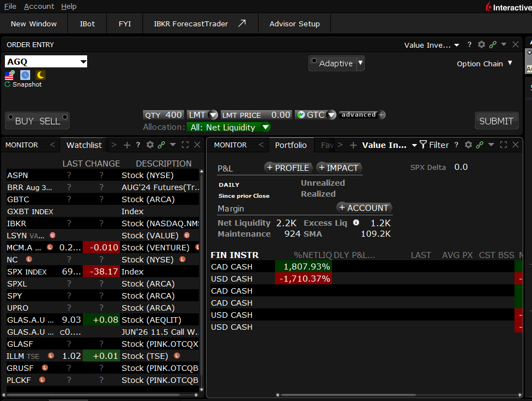Open the File menu
Screen dimensions: 532x401
pyautogui.click(x=10, y=7)
